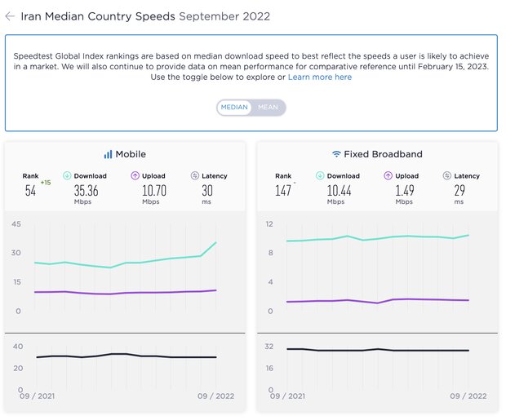Click the Fixed Broadband Download icon
Viewport: 506px width, 420px height.
(320, 175)
